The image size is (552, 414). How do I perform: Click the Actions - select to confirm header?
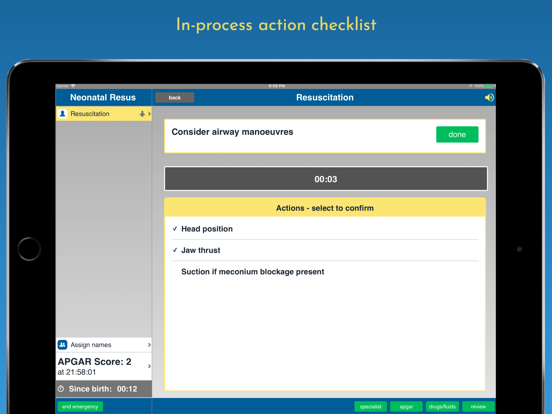coord(325,208)
